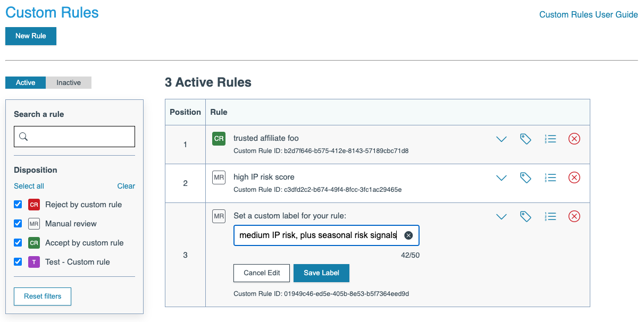Uncheck Test - Custom rule checkbox
644x322 pixels.
click(18, 262)
